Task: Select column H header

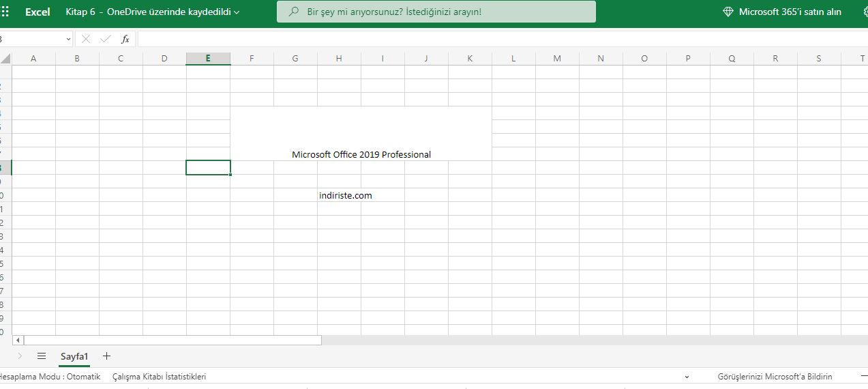Action: (x=339, y=59)
